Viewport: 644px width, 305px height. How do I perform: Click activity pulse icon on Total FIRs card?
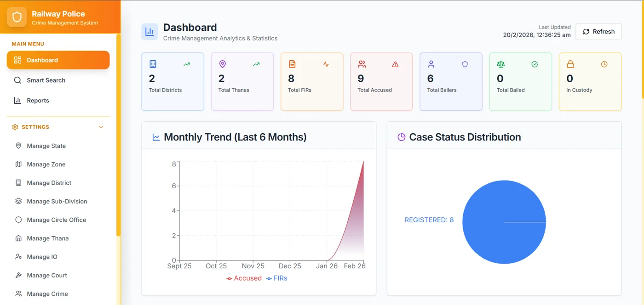pyautogui.click(x=326, y=64)
